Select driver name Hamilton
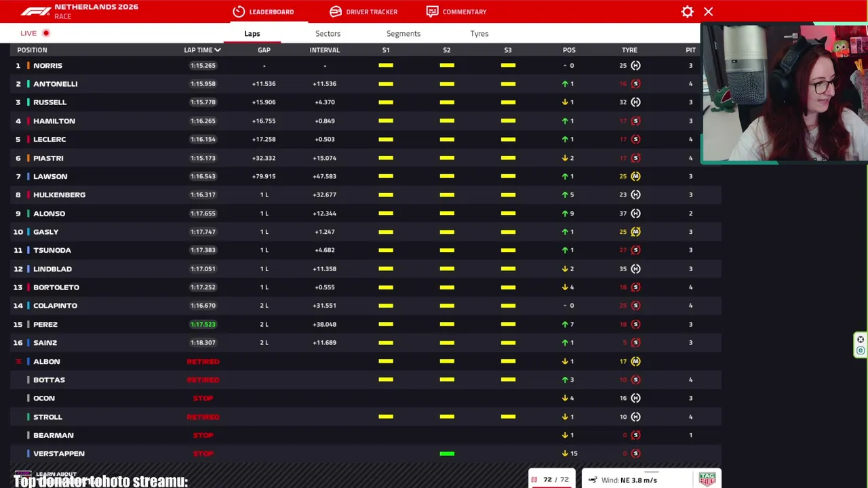This screenshot has height=488, width=868. (54, 121)
